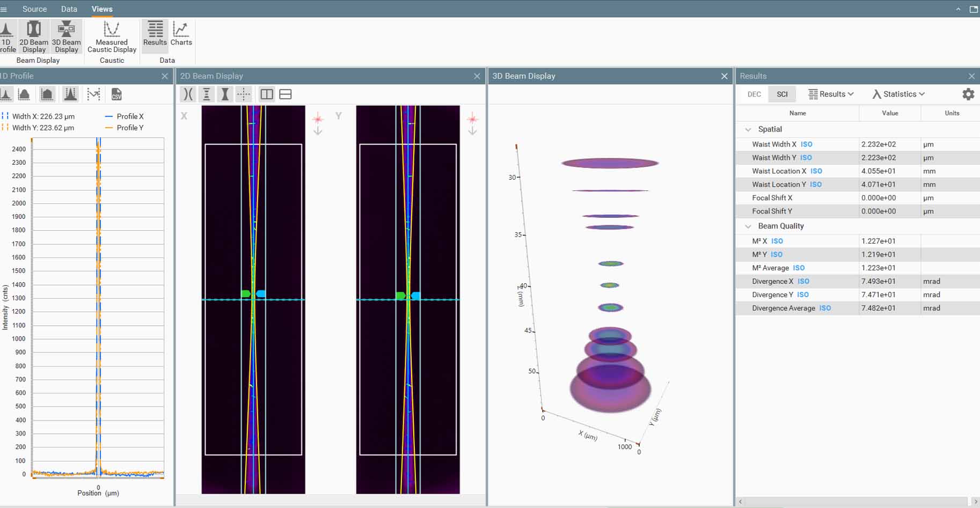Select the stacked layout icon in 2D Beam Display
Image resolution: width=980 pixels, height=508 pixels.
tap(286, 94)
